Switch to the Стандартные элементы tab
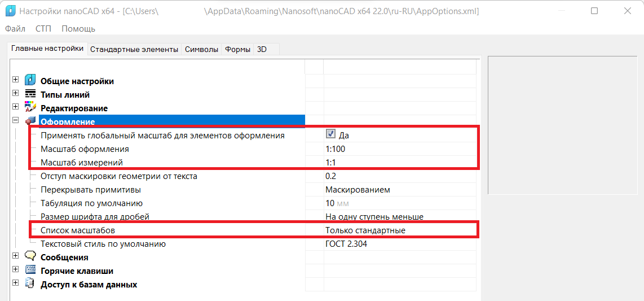 tap(134, 49)
